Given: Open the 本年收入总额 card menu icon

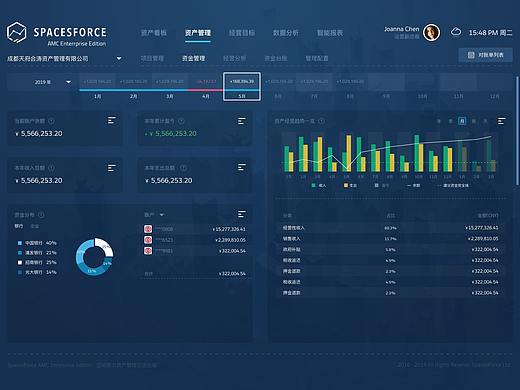Looking at the screenshot, I should pyautogui.click(x=112, y=168).
